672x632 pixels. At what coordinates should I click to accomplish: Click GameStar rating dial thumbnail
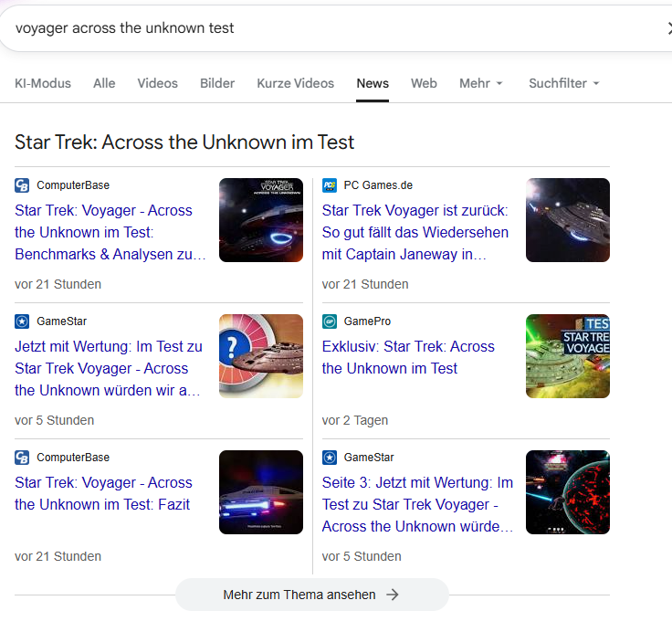tap(261, 356)
